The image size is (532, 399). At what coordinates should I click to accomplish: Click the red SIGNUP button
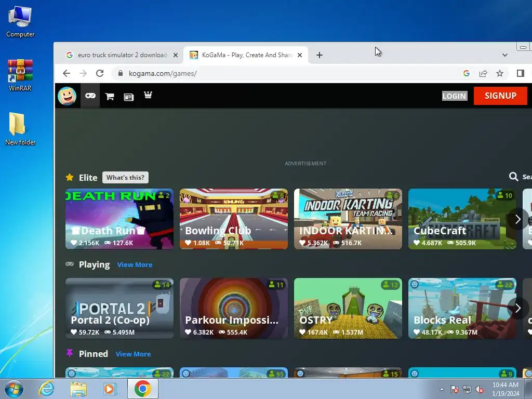pyautogui.click(x=500, y=96)
